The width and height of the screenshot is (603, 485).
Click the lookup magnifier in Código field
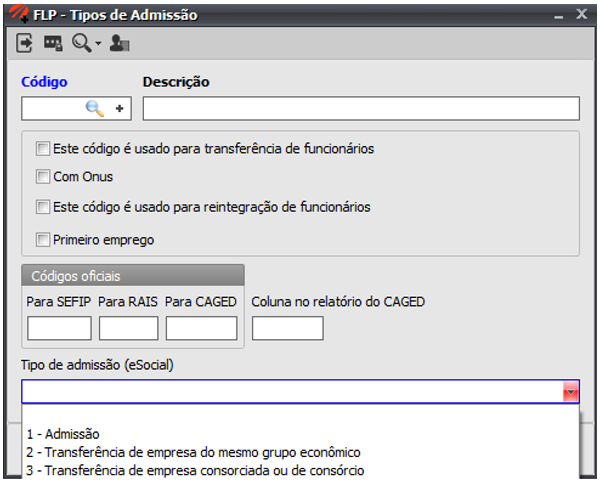click(x=95, y=108)
